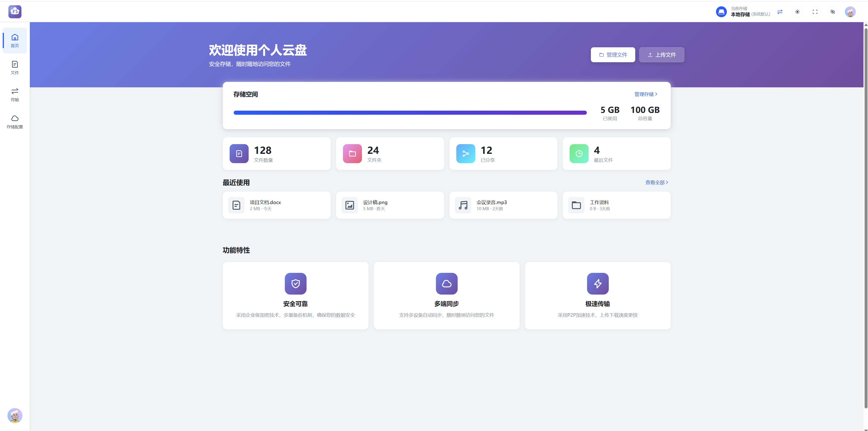Toggle the crossed-eye visibility icon

(x=833, y=12)
